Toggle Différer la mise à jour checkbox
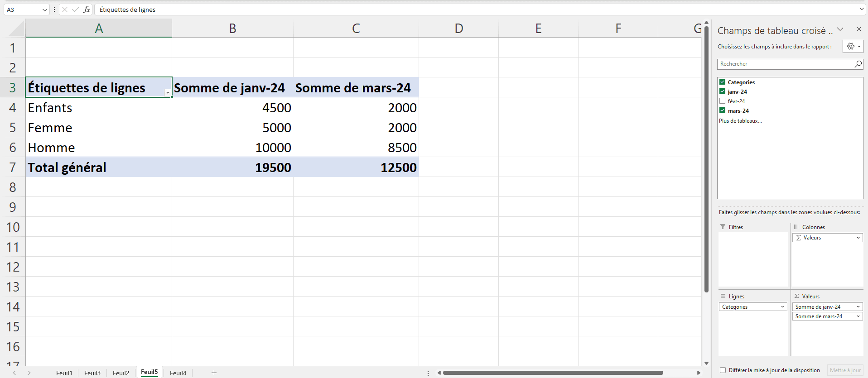 click(x=723, y=370)
